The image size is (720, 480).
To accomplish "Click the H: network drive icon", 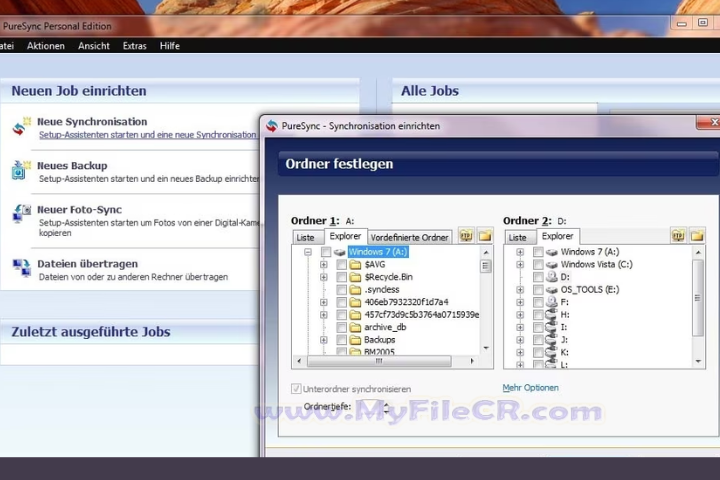I will (551, 315).
